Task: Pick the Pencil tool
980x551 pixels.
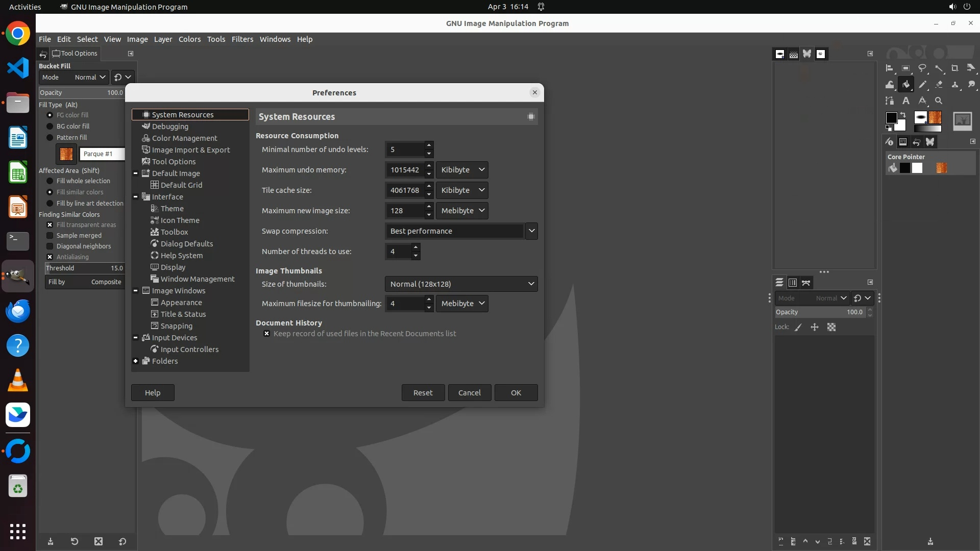Action: click(x=922, y=85)
